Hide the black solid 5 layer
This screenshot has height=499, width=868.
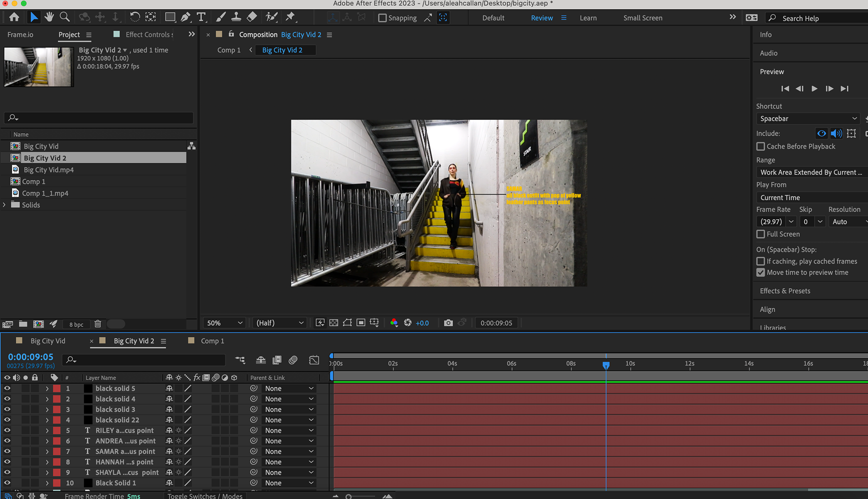(7, 388)
